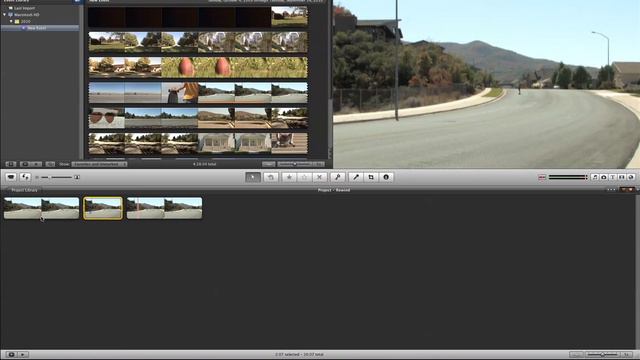The width and height of the screenshot is (640, 360).
Task: Open the Show filter dropdown
Action: click(x=99, y=164)
